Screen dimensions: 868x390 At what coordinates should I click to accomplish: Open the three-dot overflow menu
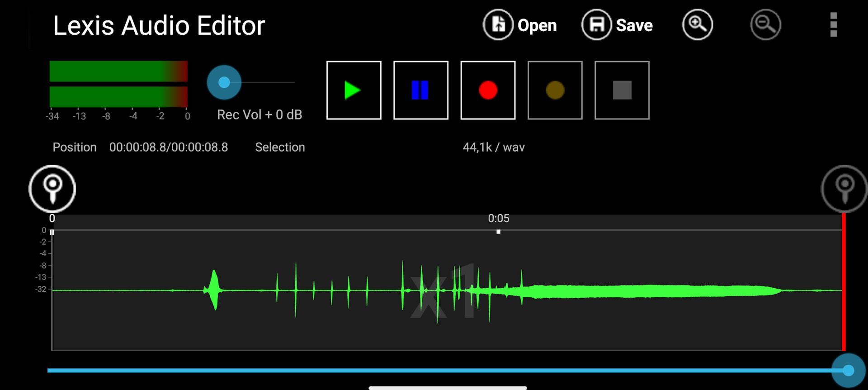tap(834, 25)
